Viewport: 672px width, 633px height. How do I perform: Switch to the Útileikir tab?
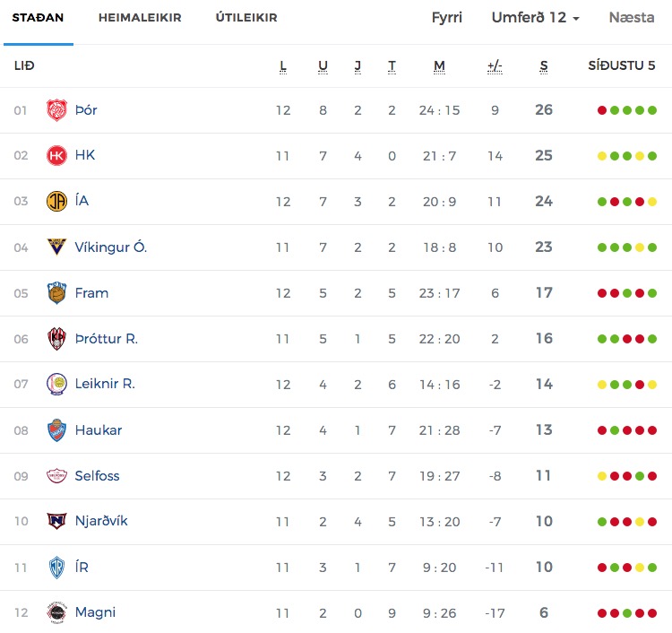(246, 18)
